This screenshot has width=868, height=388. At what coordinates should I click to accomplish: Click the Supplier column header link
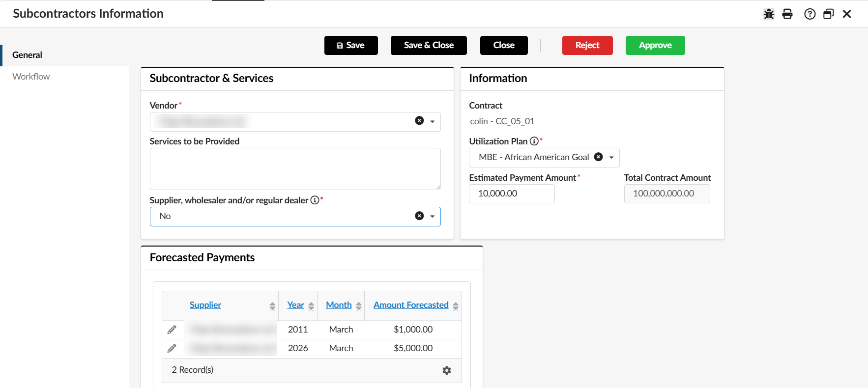pyautogui.click(x=205, y=305)
